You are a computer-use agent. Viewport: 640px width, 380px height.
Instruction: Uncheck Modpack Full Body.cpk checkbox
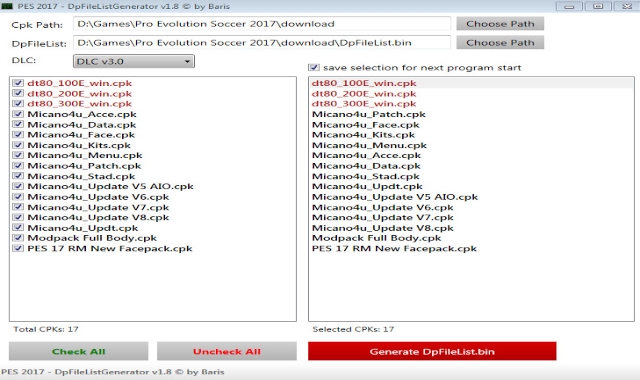pos(18,238)
